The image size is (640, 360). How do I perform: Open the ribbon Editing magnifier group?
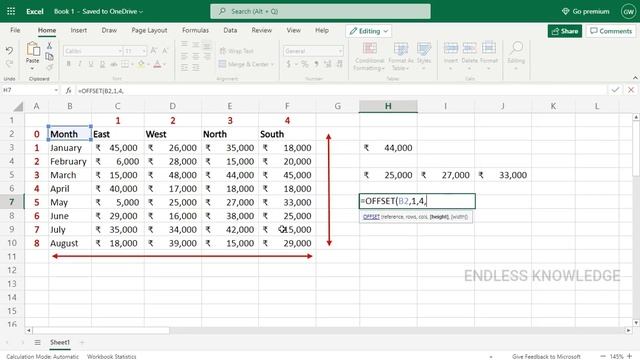click(x=516, y=56)
